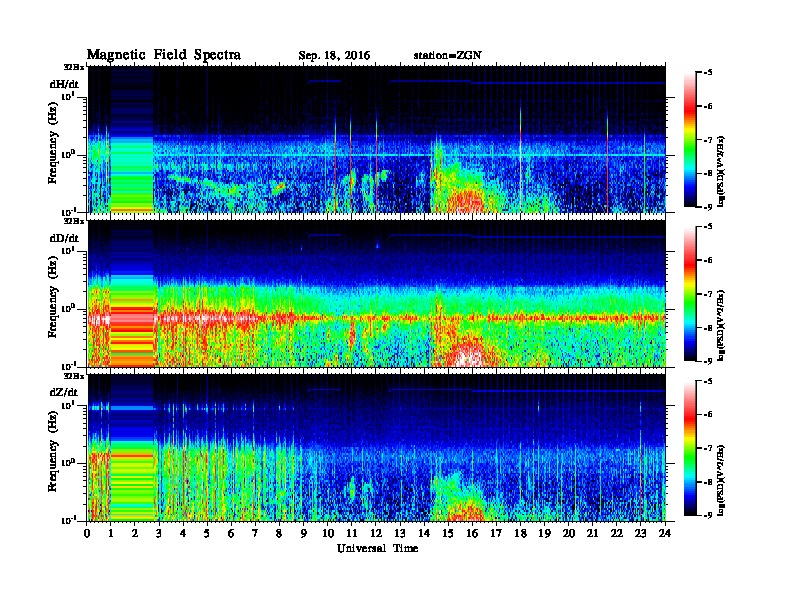Click the "-5" value on the dH/dt color bar

coord(708,73)
